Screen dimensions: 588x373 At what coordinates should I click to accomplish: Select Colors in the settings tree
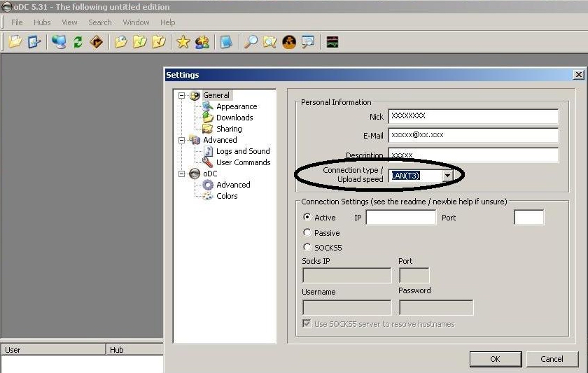(227, 196)
